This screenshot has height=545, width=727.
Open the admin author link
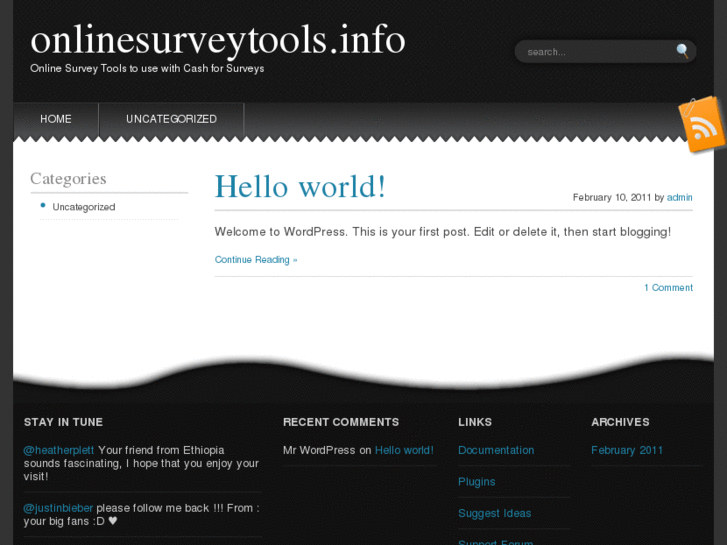pos(679,198)
